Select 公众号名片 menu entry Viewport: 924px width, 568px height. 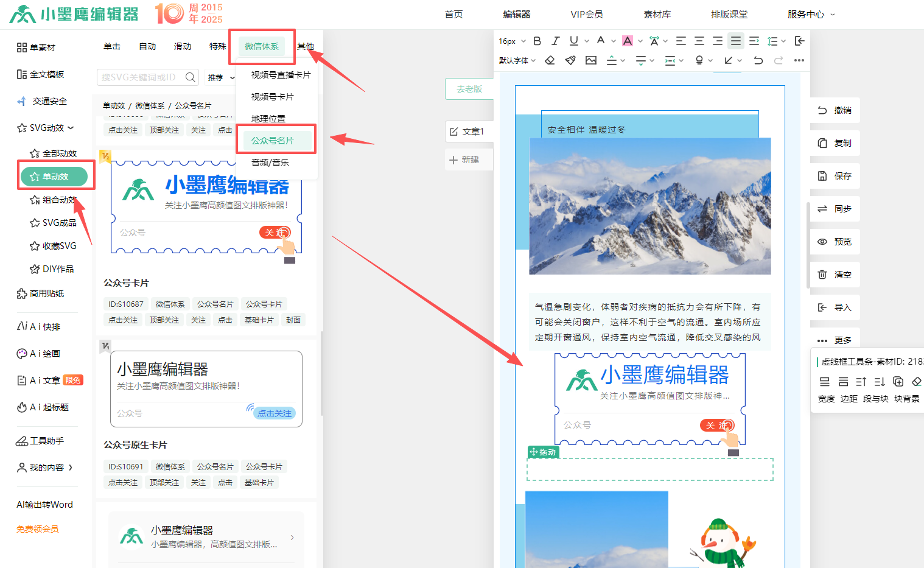(273, 141)
